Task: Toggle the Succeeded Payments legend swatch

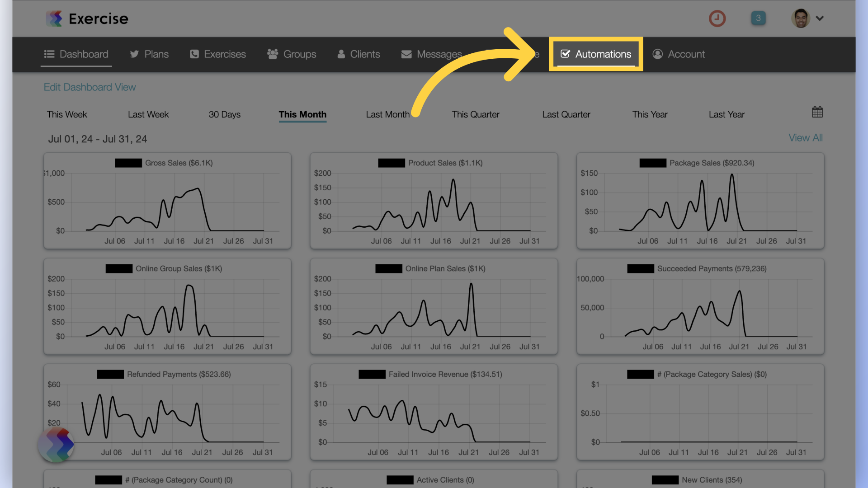Action: 641,269
